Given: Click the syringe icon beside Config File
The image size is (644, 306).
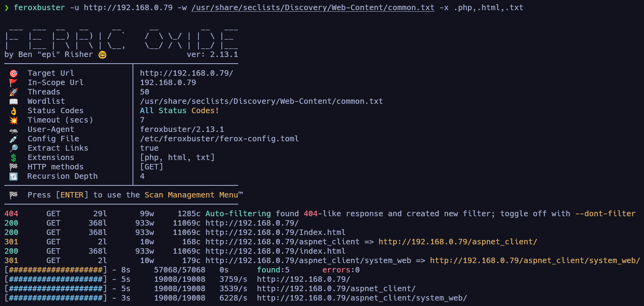Looking at the screenshot, I should pos(14,139).
